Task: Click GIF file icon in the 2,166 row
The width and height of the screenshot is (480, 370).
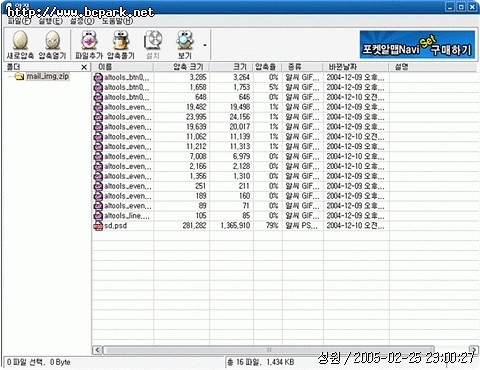Action: click(x=98, y=166)
